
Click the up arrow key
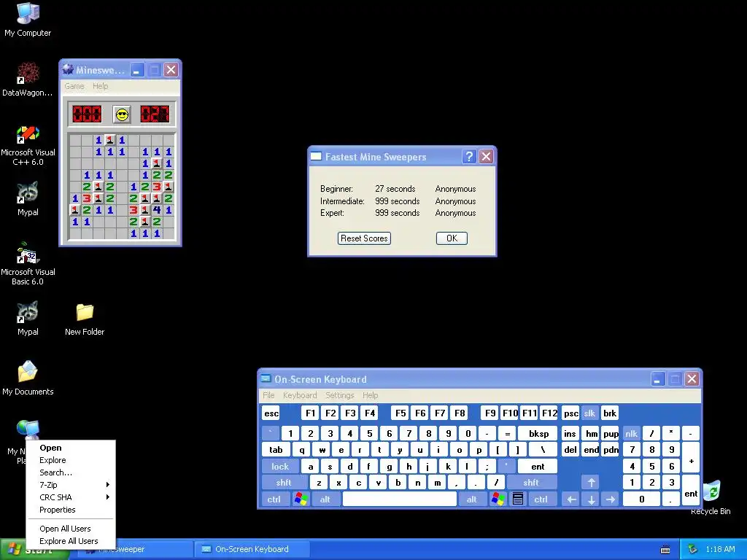pos(591,483)
